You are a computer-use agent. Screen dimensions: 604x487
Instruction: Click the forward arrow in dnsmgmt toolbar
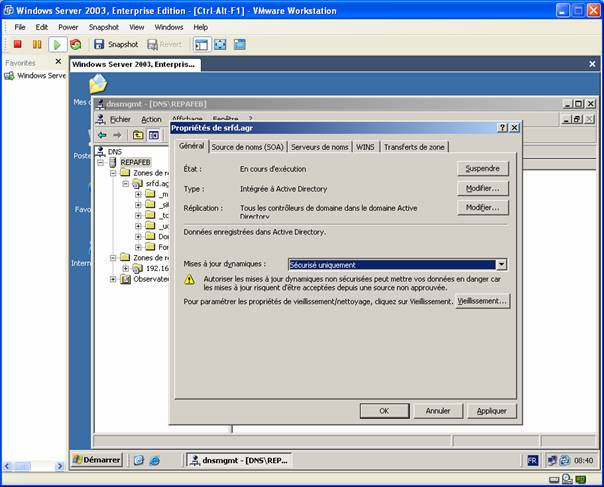(x=117, y=135)
